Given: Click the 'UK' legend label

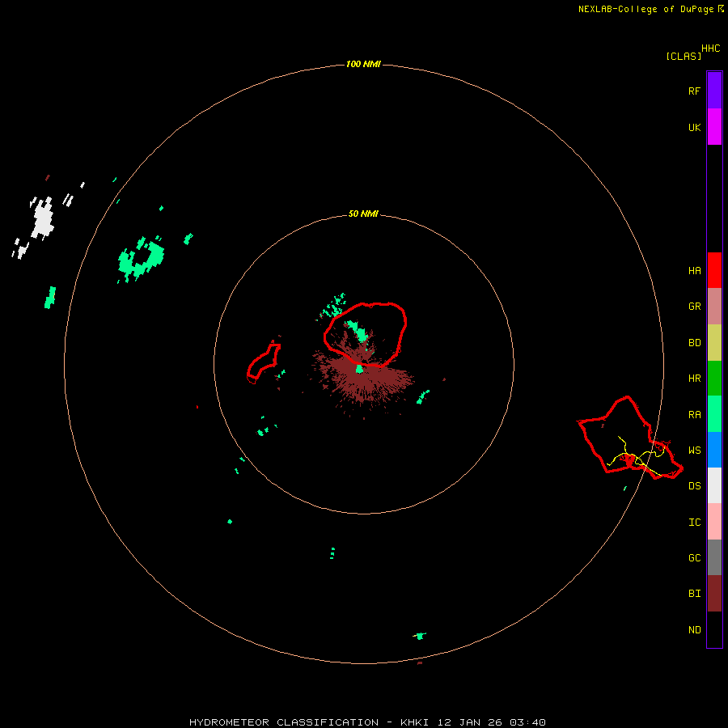Looking at the screenshot, I should point(694,127).
